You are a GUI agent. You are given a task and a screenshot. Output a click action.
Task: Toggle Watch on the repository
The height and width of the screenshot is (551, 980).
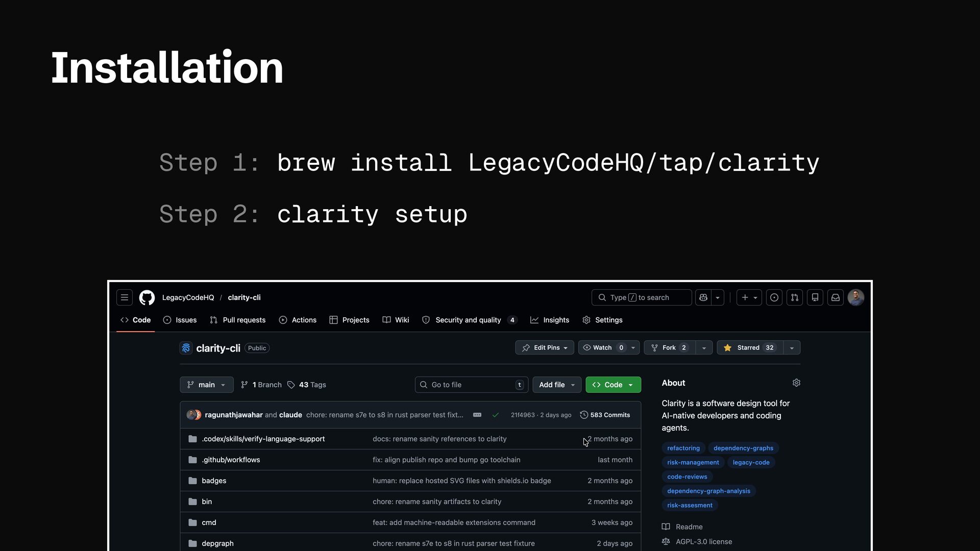[602, 347]
